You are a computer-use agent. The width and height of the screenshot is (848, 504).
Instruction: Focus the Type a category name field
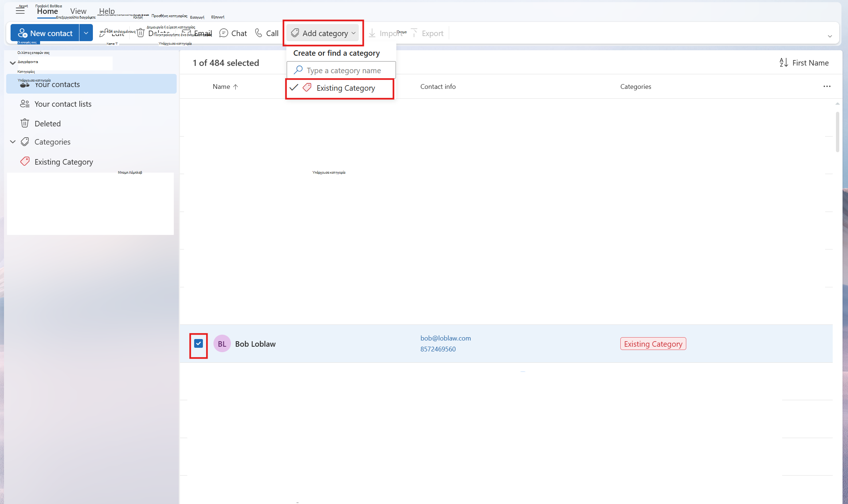pyautogui.click(x=341, y=70)
